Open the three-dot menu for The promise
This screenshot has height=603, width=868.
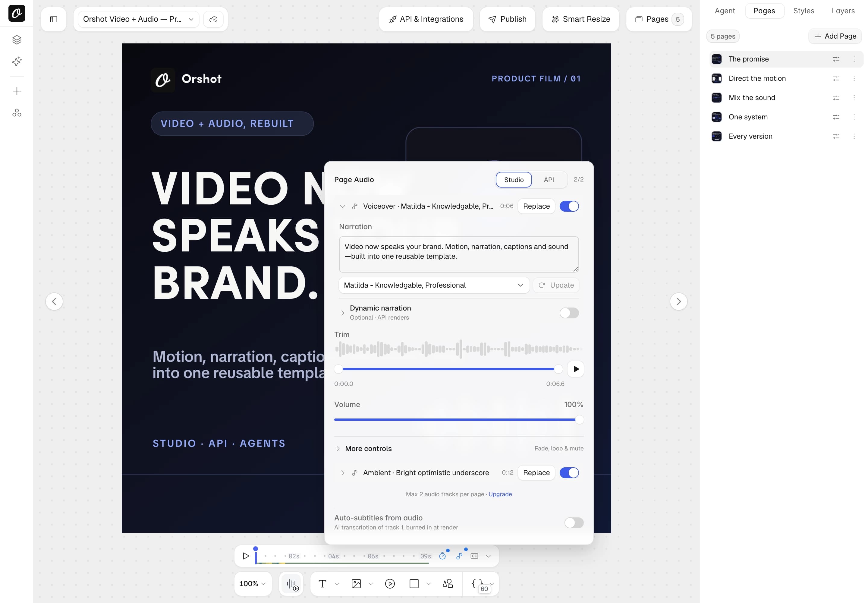(854, 59)
